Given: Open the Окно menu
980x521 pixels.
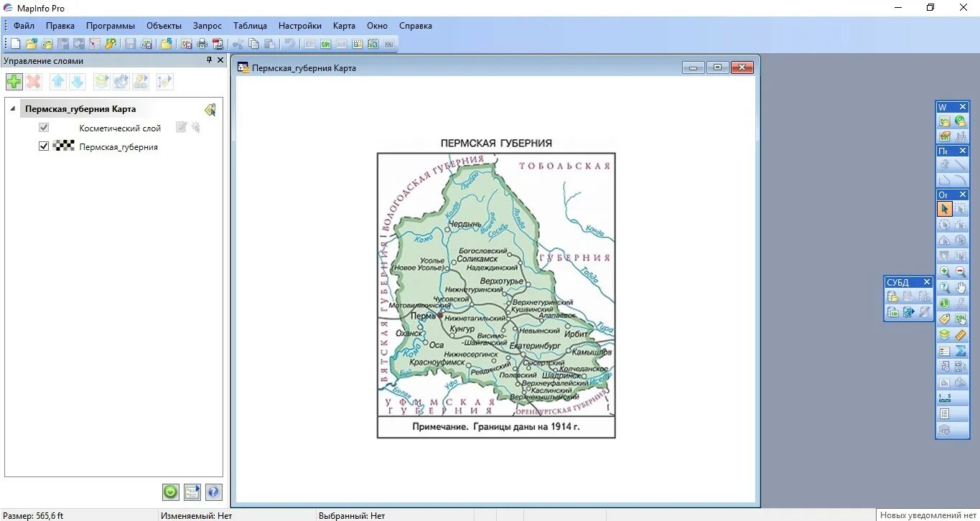Looking at the screenshot, I should (378, 26).
